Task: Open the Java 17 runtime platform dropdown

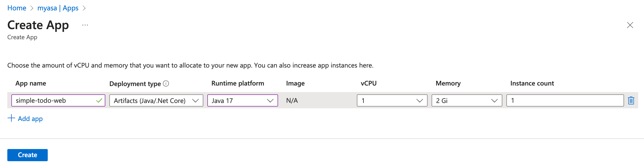Action: [242, 100]
